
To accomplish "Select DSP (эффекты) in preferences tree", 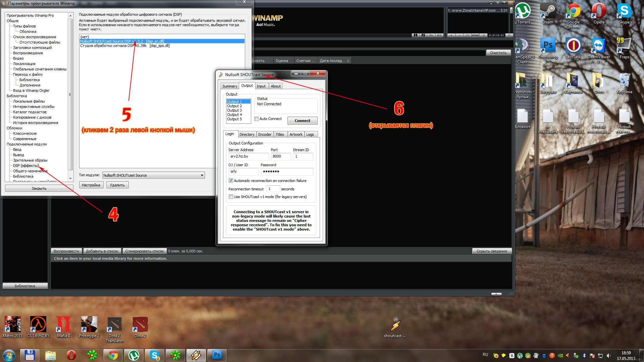I will click(x=26, y=166).
